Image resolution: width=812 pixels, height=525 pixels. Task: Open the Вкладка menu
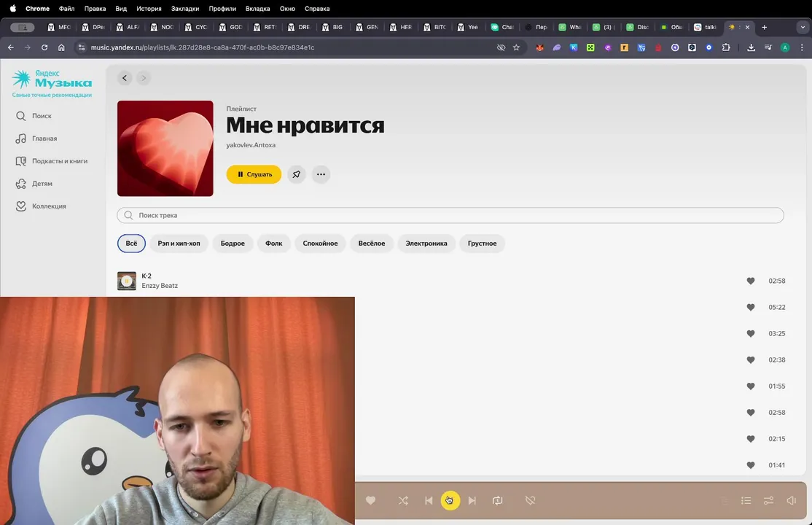[x=258, y=8]
